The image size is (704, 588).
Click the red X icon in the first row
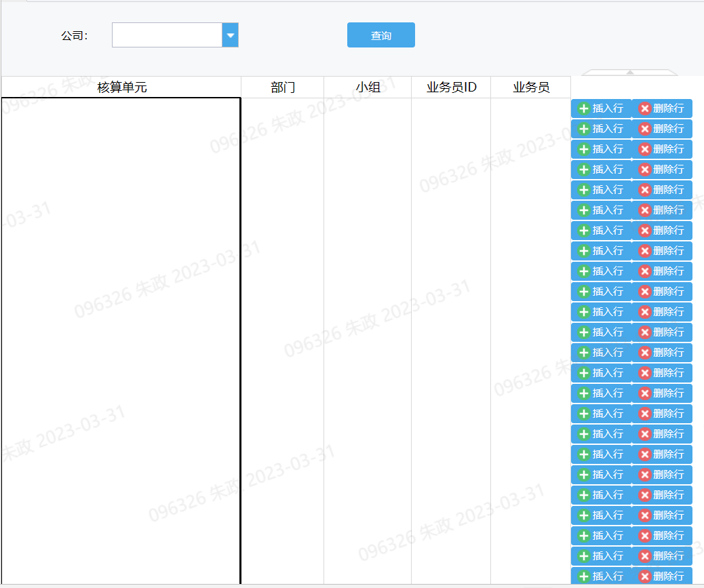(645, 109)
